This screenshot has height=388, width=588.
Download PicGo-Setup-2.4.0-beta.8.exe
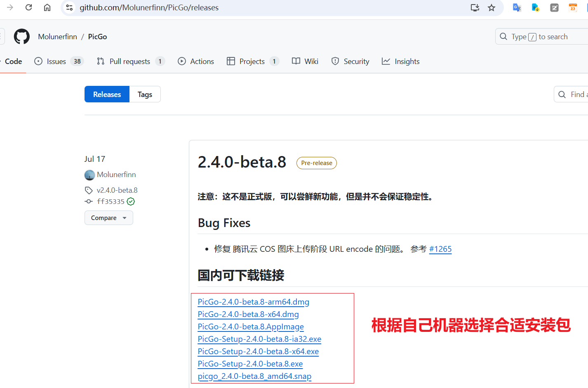click(250, 364)
